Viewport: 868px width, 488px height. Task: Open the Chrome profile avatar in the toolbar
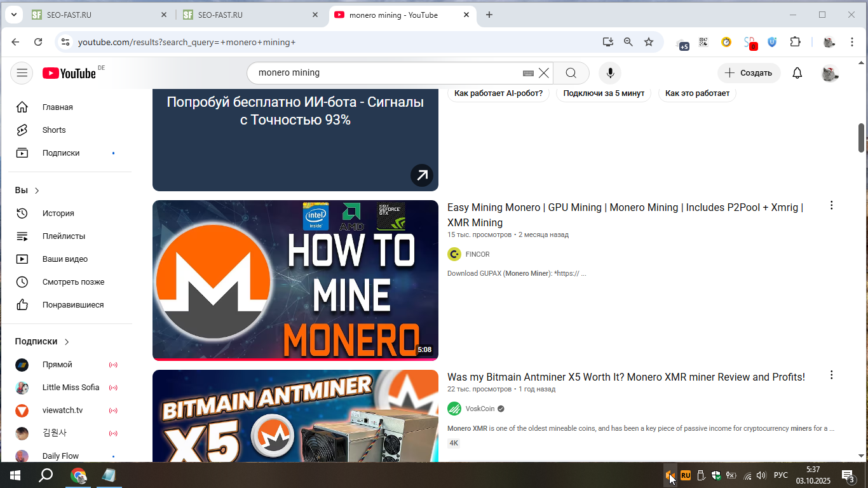(829, 42)
